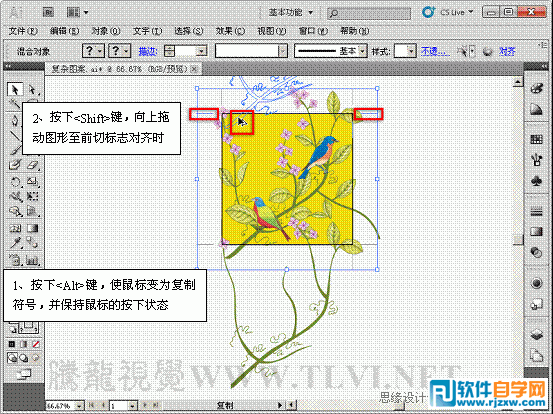553x414 pixels.
Task: Open the Brushes panel icon
Action: [x=536, y=160]
